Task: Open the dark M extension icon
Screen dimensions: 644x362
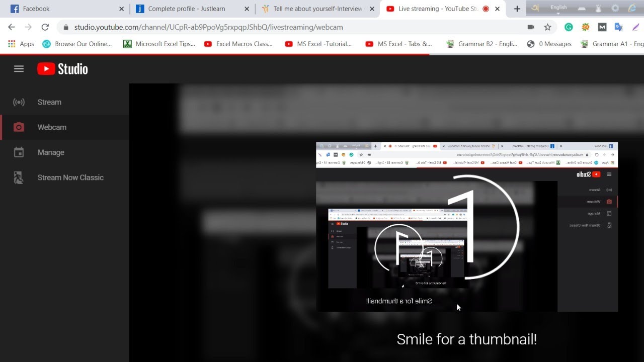Action: pyautogui.click(x=602, y=27)
